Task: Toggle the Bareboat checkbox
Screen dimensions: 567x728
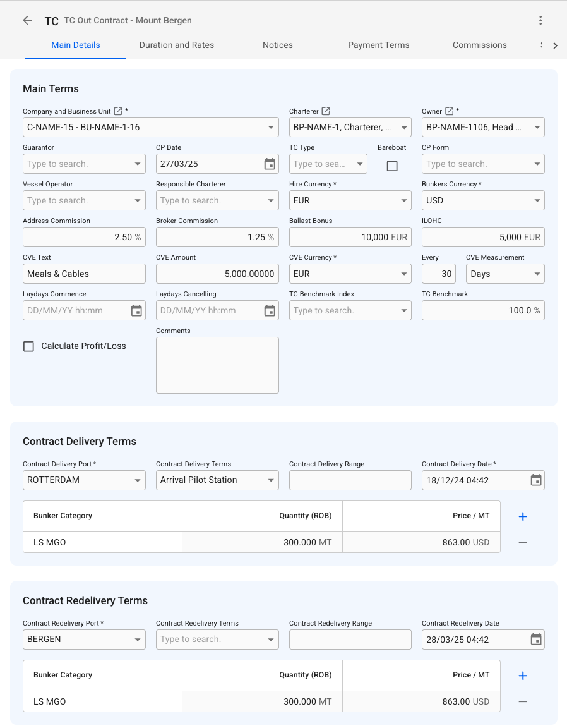Action: point(392,166)
